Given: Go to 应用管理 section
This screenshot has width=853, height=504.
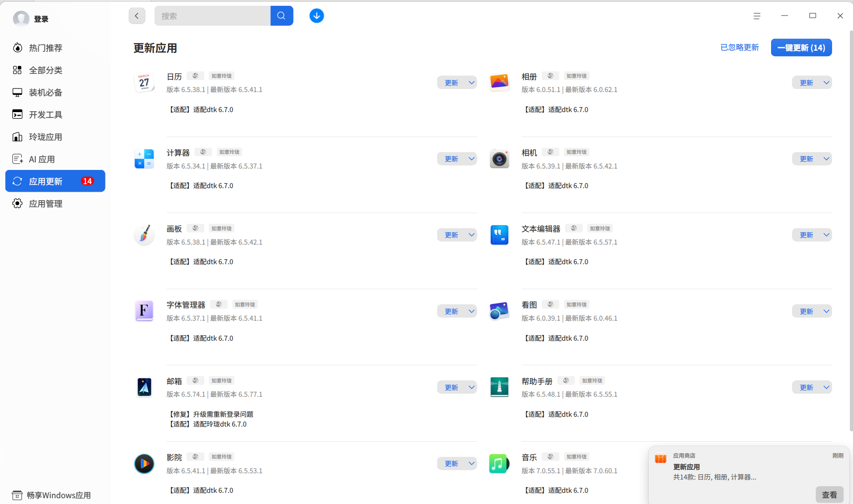Looking at the screenshot, I should click(55, 203).
